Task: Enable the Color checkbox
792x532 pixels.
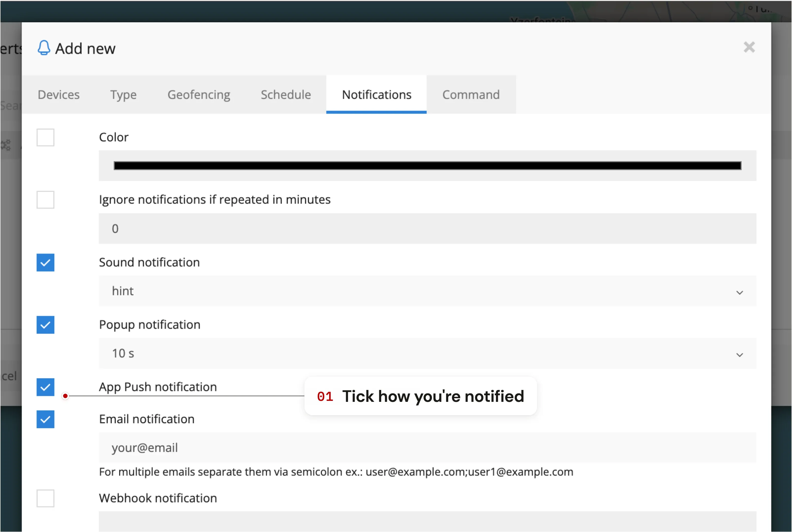Action: coord(46,137)
